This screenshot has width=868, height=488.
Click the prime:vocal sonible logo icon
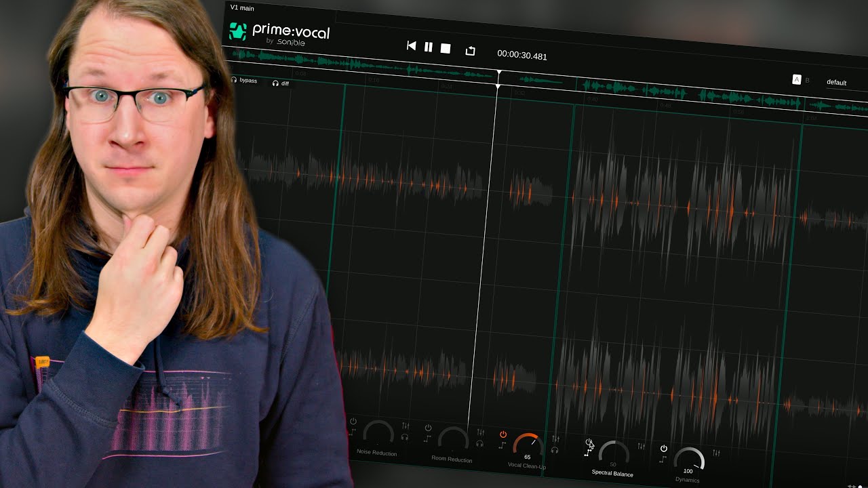pos(237,30)
